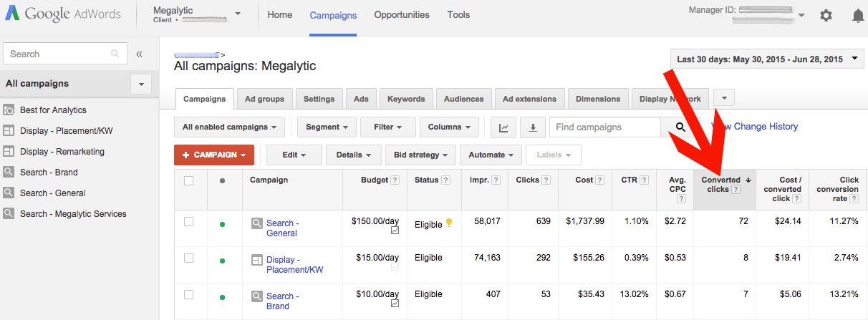Toggle the select-all header checkbox
The image size is (868, 320).
189,180
